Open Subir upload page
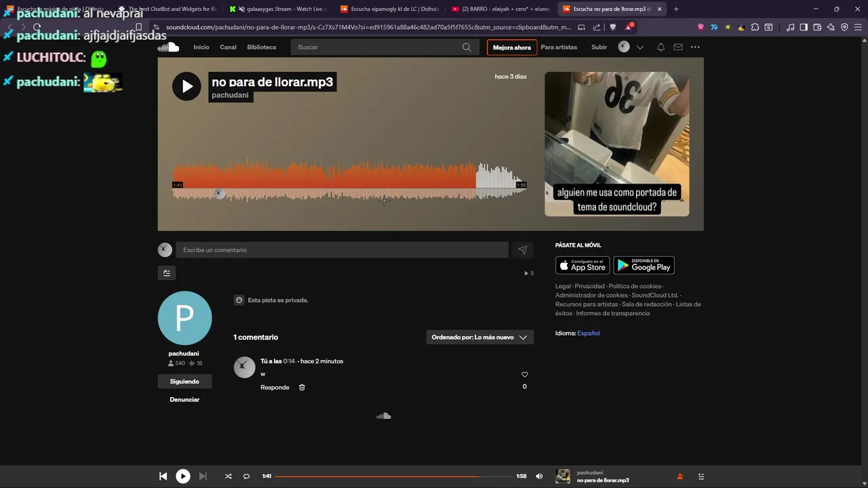The height and width of the screenshot is (488, 868). tap(599, 47)
